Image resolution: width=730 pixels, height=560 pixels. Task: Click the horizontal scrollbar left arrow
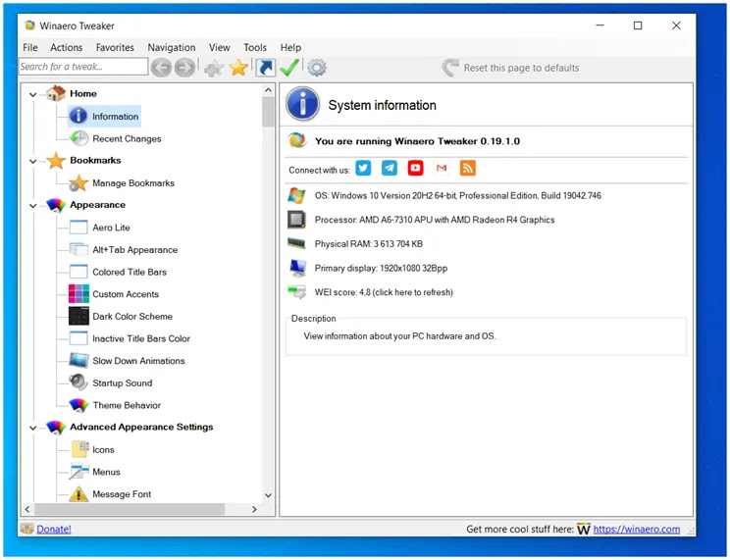pyautogui.click(x=27, y=509)
